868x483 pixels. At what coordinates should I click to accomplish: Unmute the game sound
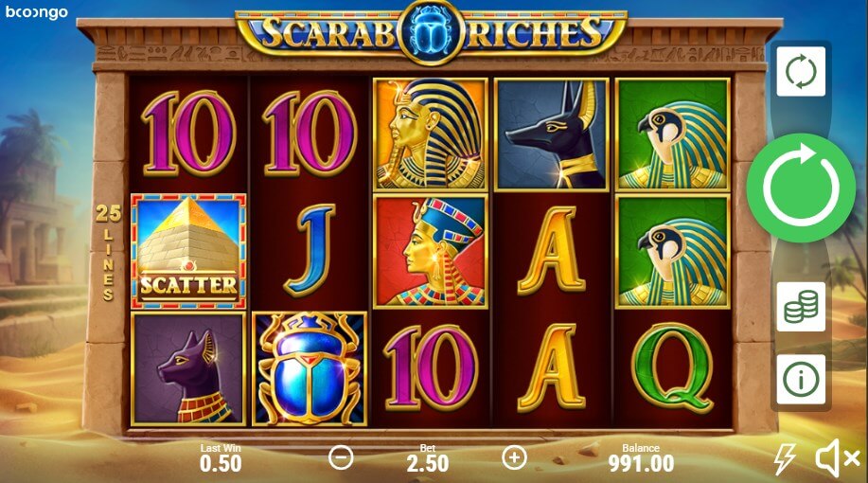click(x=837, y=458)
